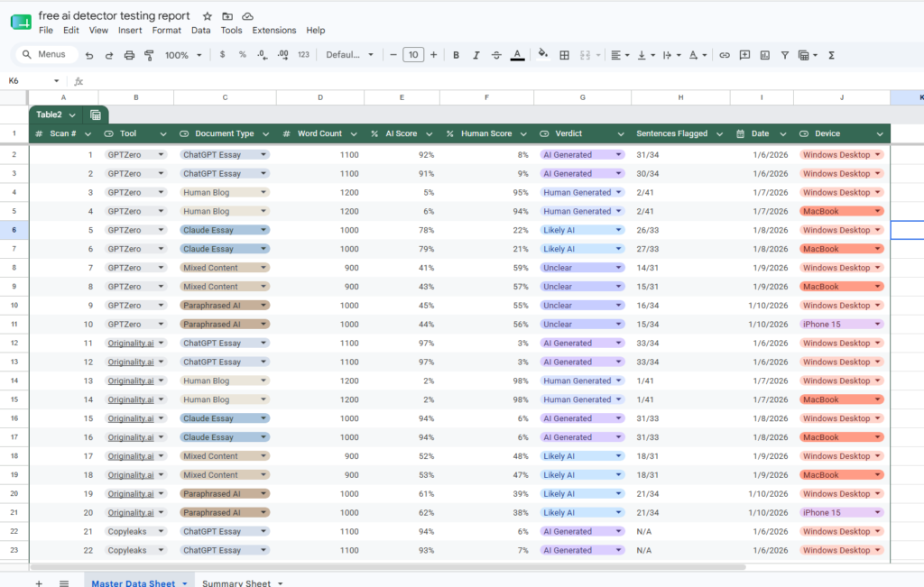
Task: Click the Functions sigma icon
Action: [x=831, y=55]
